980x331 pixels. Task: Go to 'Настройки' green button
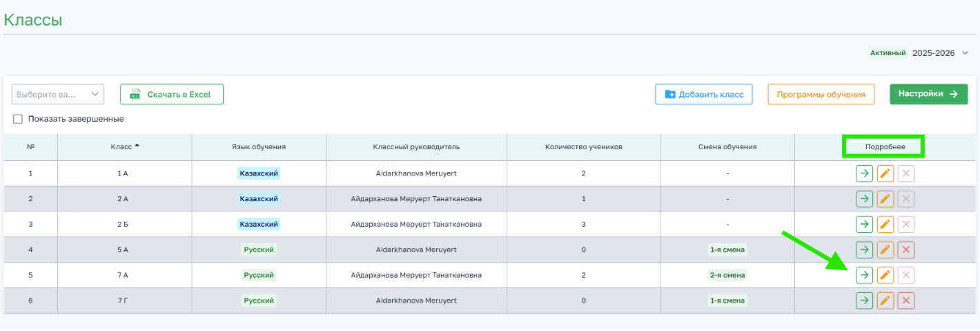coord(929,94)
